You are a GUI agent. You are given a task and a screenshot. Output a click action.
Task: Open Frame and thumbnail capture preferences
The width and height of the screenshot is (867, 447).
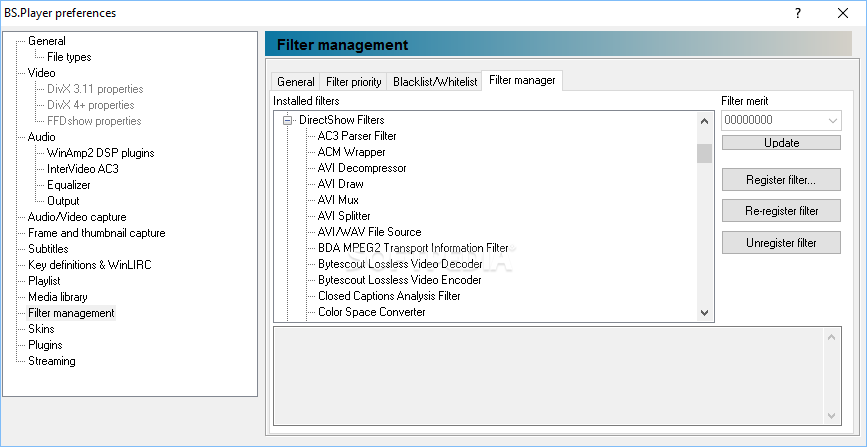point(97,233)
